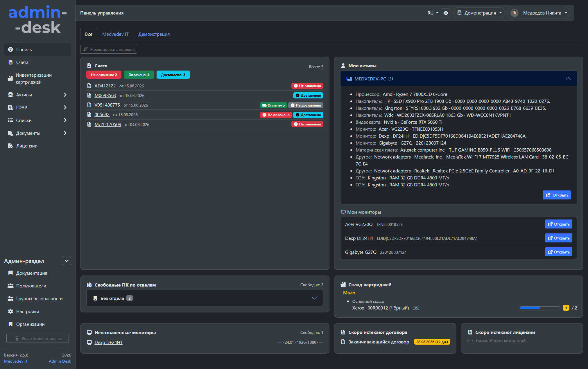This screenshot has height=369, width=588.
Task: Open invoice МЛ1-170509 link
Action: click(x=108, y=124)
